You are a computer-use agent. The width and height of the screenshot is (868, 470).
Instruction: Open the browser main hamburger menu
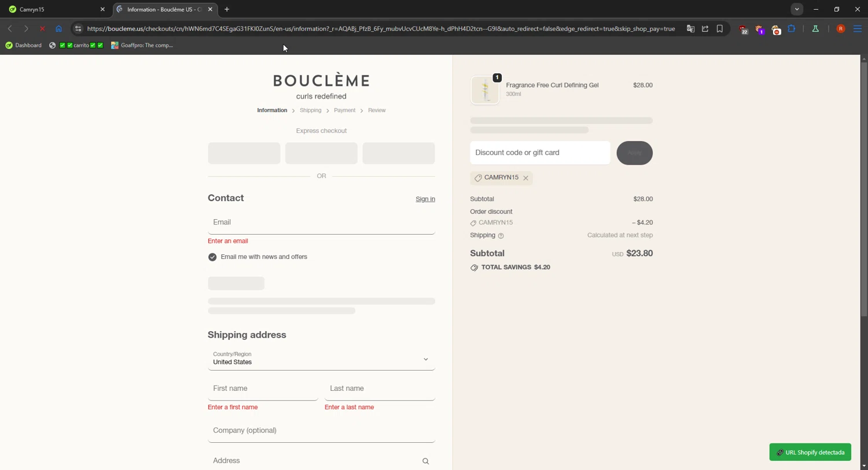point(858,28)
